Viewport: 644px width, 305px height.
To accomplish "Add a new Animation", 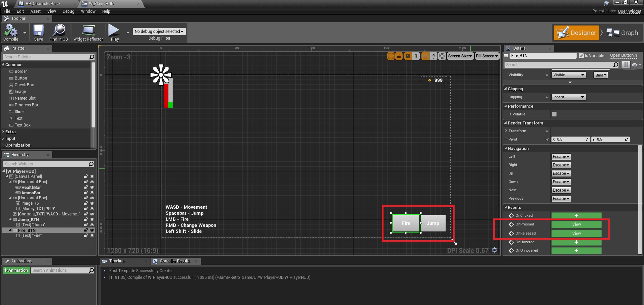I will (x=16, y=270).
